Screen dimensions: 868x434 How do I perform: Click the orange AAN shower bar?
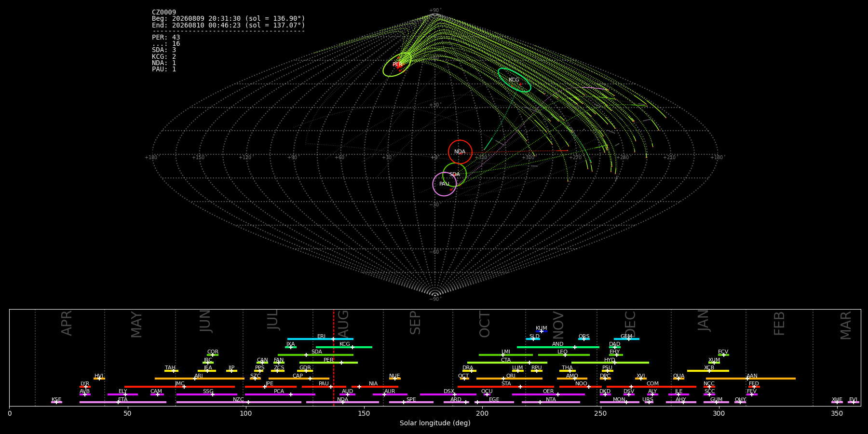point(751,379)
